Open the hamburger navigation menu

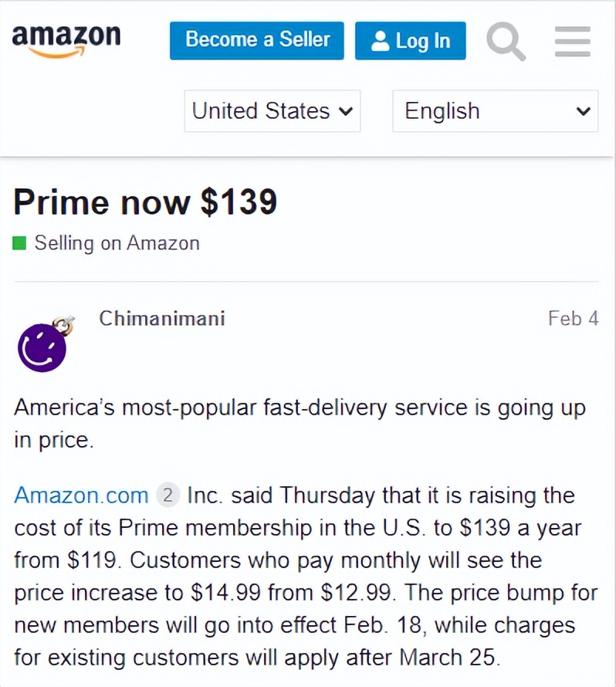(571, 41)
